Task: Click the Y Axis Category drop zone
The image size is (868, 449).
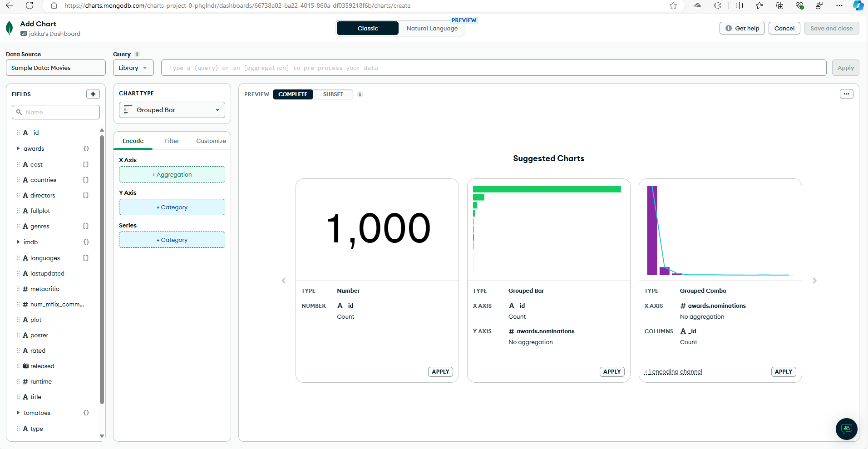Action: pos(172,207)
